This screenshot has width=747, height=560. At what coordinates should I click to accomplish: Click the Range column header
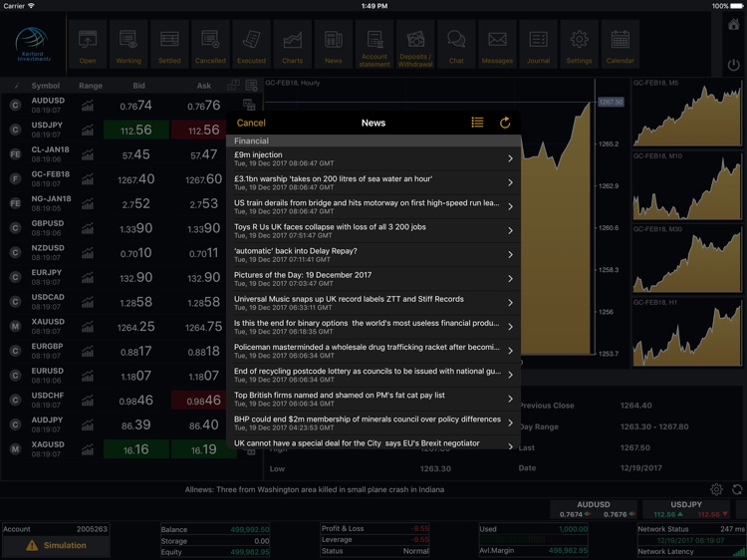click(x=91, y=86)
